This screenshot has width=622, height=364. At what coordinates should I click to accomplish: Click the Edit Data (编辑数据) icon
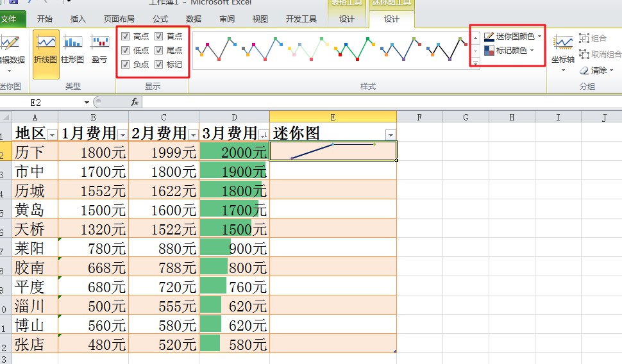9,42
